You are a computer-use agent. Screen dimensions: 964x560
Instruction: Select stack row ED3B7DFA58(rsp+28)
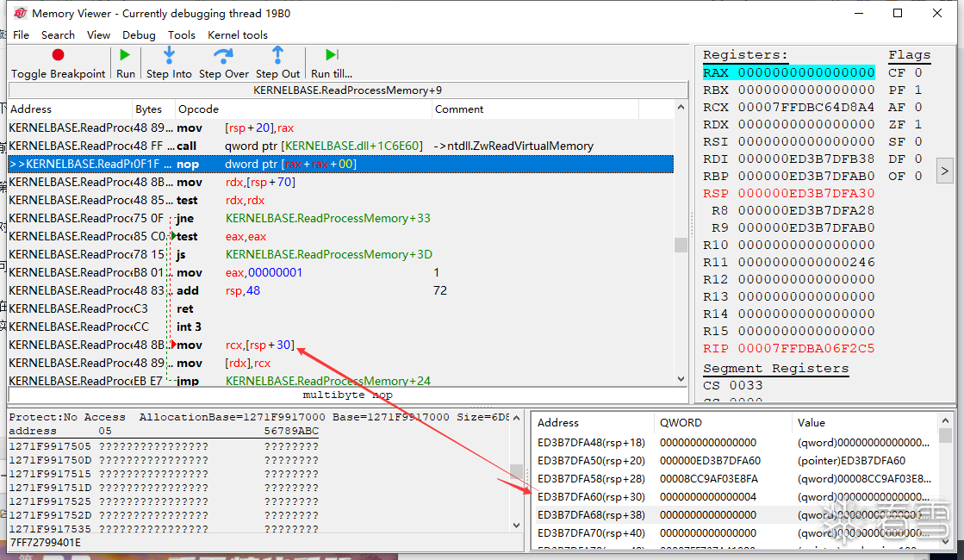[x=735, y=478]
